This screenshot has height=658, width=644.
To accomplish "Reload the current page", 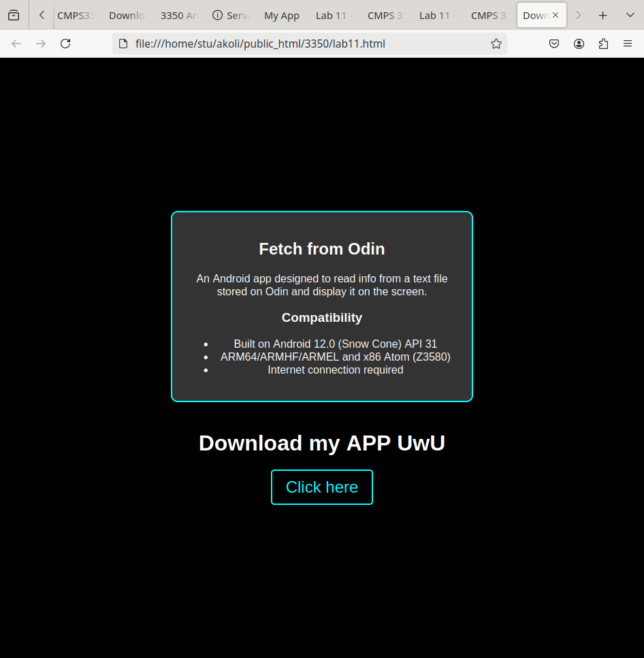I will [65, 44].
